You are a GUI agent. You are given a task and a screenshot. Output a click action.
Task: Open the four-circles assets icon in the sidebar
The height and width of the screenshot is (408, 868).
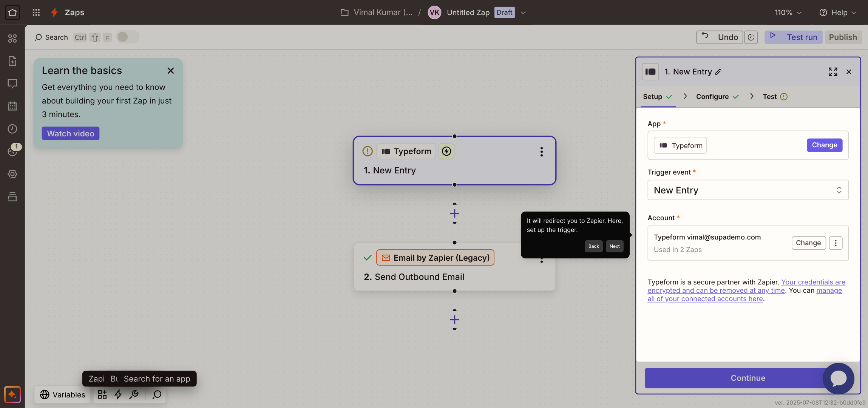(x=12, y=38)
